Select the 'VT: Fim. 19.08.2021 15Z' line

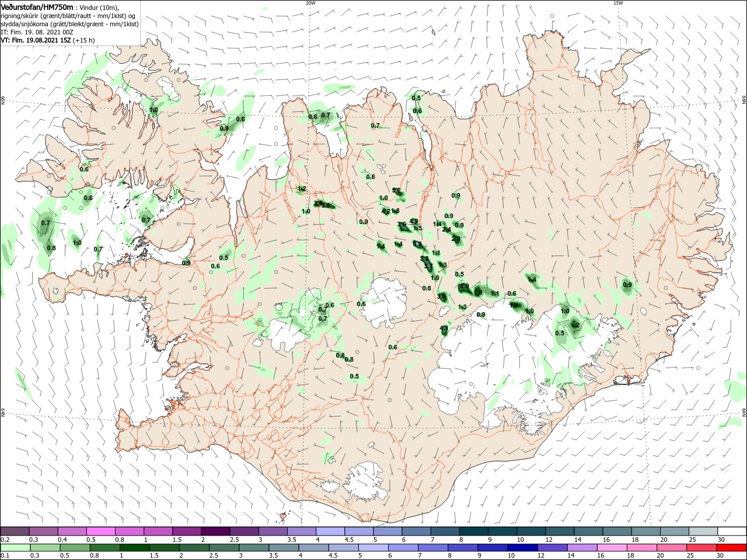36,40
